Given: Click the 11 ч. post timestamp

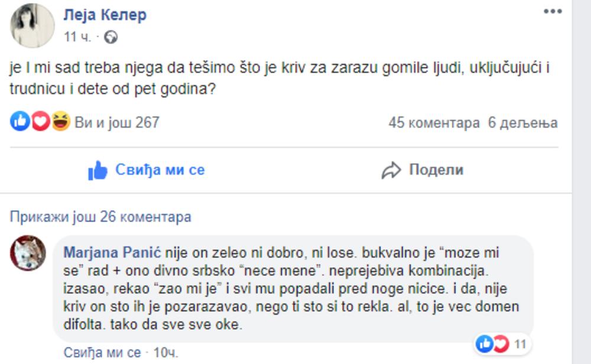Looking at the screenshot, I should tap(77, 37).
